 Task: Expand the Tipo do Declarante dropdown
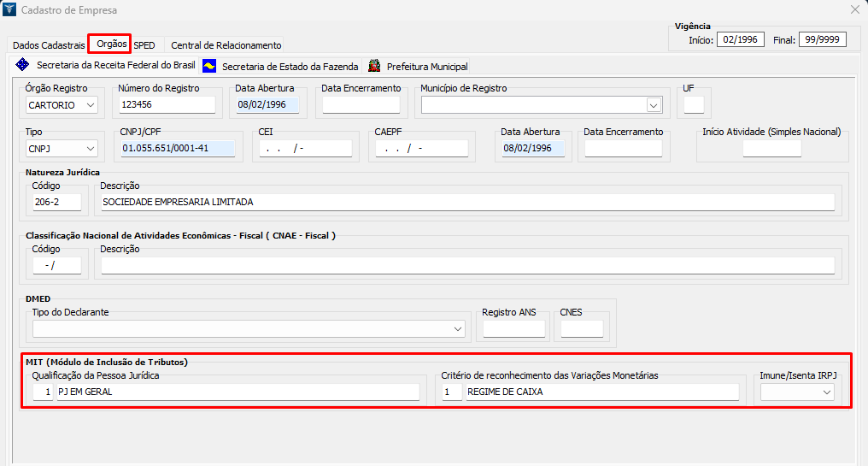pos(458,329)
